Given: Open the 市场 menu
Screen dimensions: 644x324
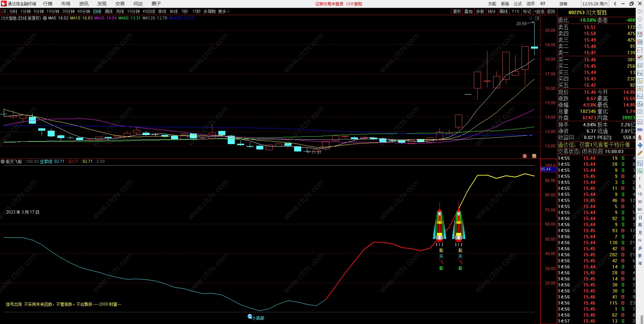Looking at the screenshot, I should click(x=66, y=4).
